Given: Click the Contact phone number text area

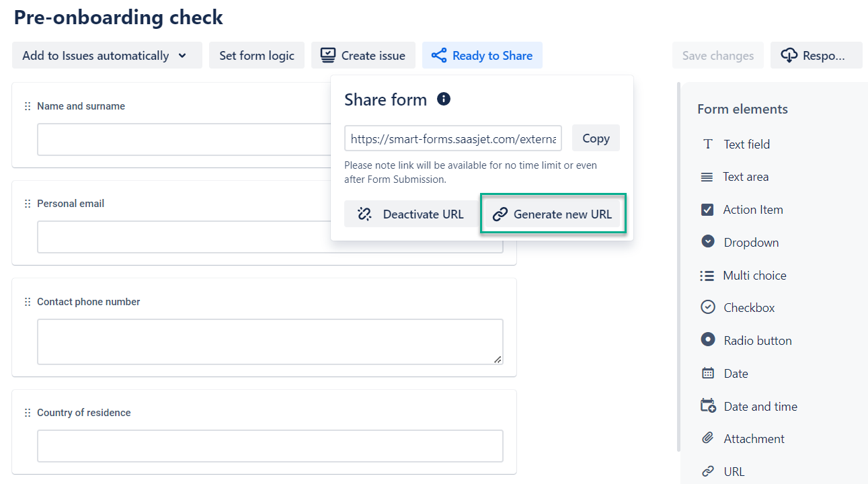Looking at the screenshot, I should pos(270,341).
